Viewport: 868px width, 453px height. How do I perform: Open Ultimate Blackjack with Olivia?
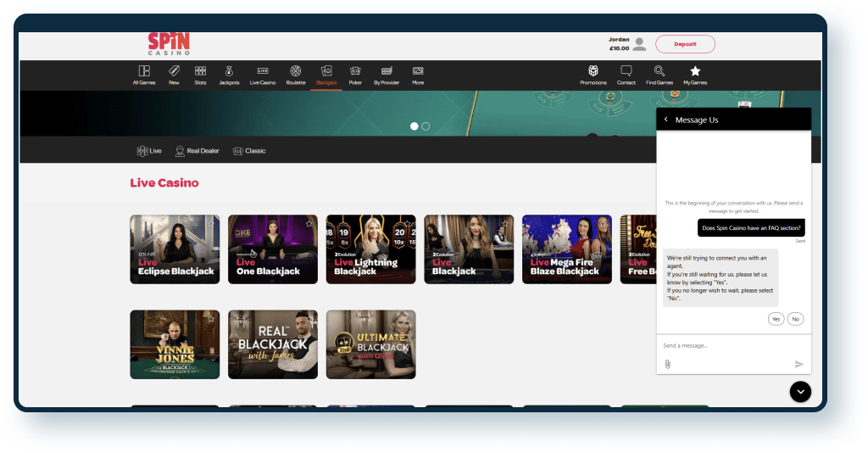371,344
